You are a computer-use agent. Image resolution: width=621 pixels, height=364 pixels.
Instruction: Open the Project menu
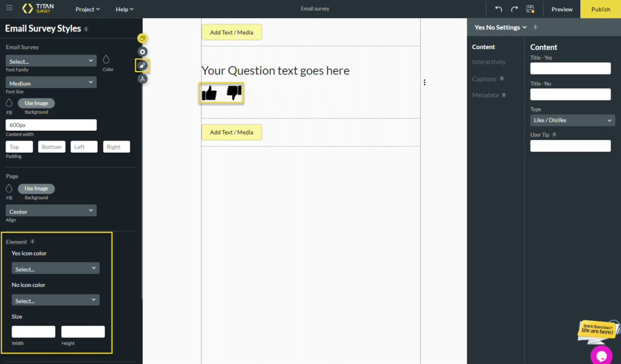coord(87,9)
